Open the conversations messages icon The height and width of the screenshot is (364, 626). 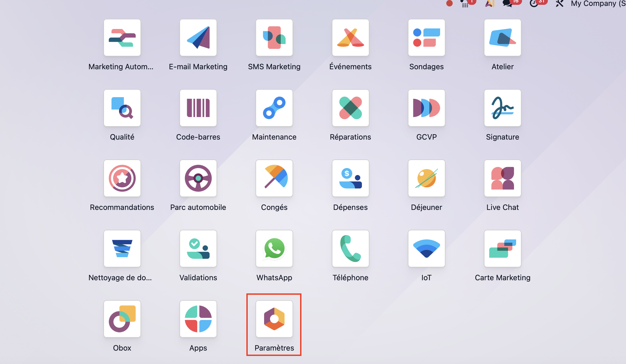507,4
